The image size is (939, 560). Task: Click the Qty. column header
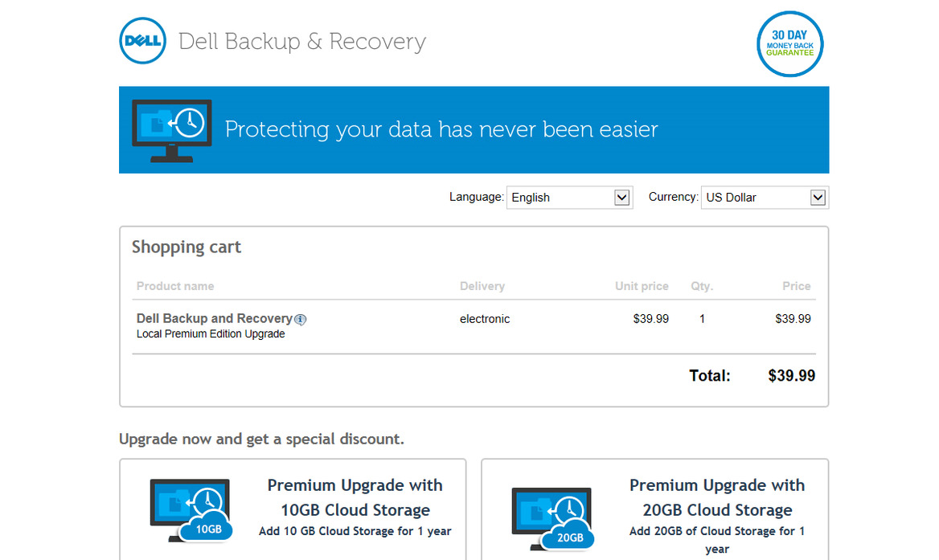tap(702, 286)
